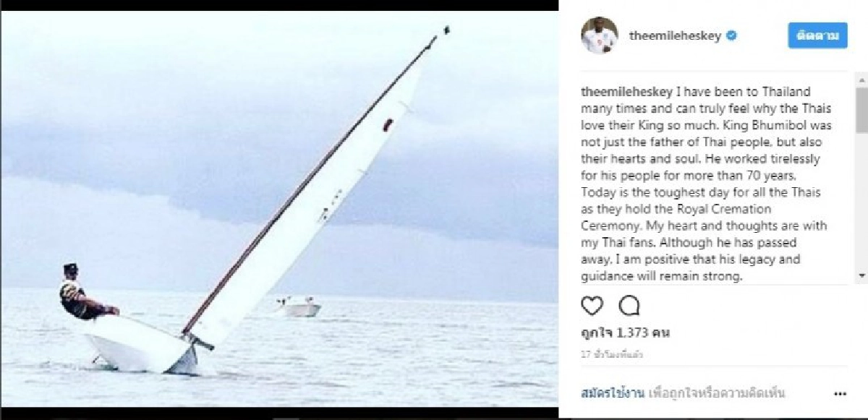Image resolution: width=868 pixels, height=420 pixels.
Task: Follow the account with the blue ติดตาม button
Action: click(817, 35)
